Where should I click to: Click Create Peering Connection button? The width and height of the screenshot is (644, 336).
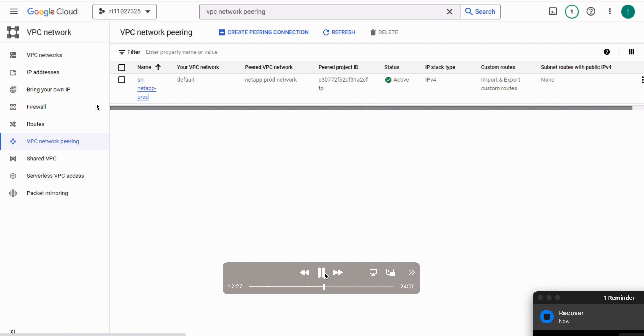pos(264,32)
